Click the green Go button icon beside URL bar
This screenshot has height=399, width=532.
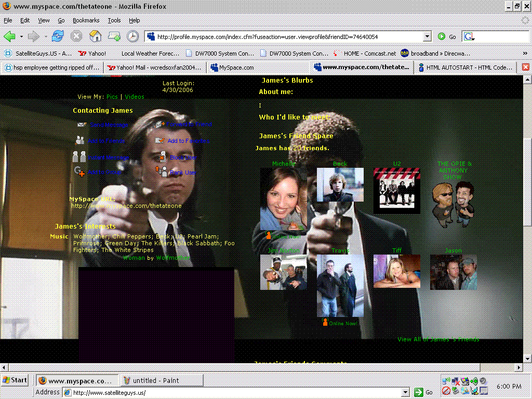click(442, 37)
